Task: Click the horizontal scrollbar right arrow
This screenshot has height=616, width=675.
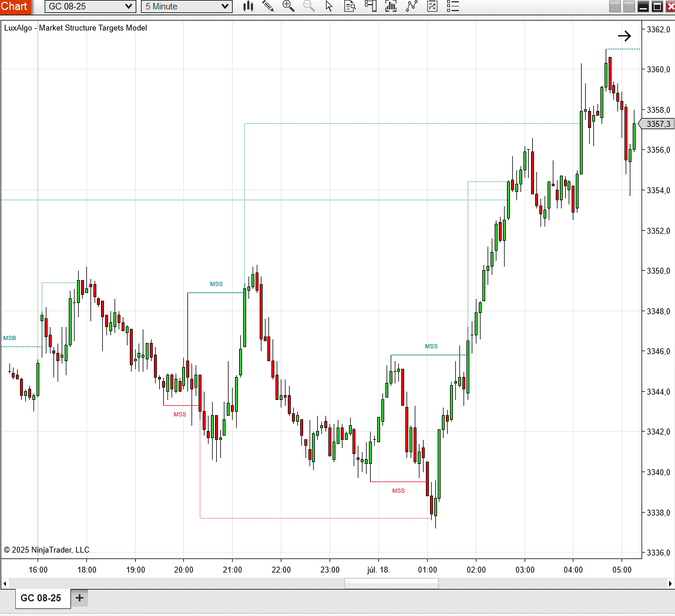Action: click(x=670, y=584)
